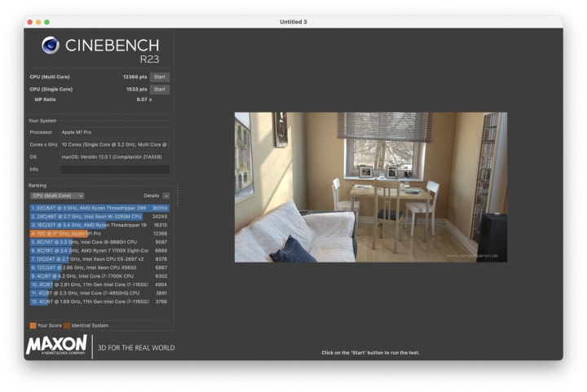Image resolution: width=587 pixels, height=392 pixels.
Task: Open the CPU (Multi Core) ranking dropdown
Action: [57, 196]
